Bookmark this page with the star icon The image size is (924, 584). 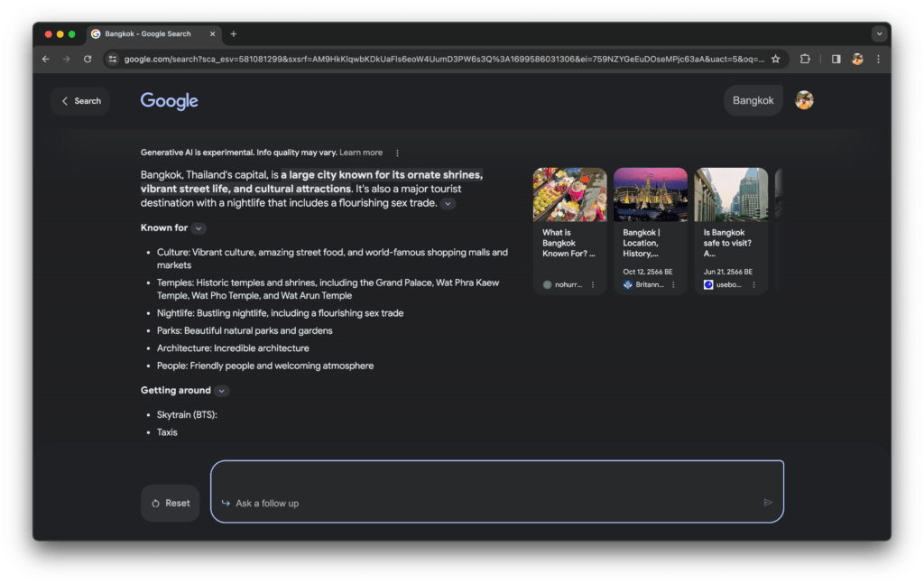click(775, 59)
